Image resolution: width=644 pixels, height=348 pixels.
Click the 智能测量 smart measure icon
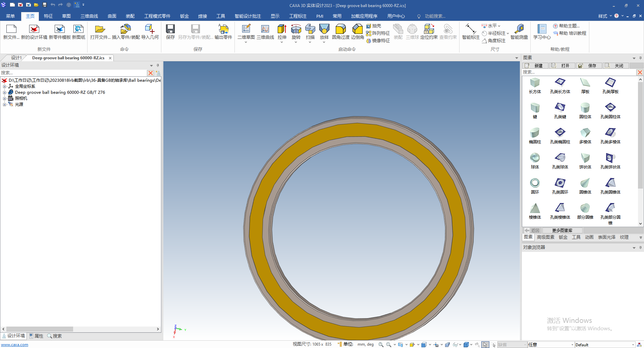tap(519, 32)
